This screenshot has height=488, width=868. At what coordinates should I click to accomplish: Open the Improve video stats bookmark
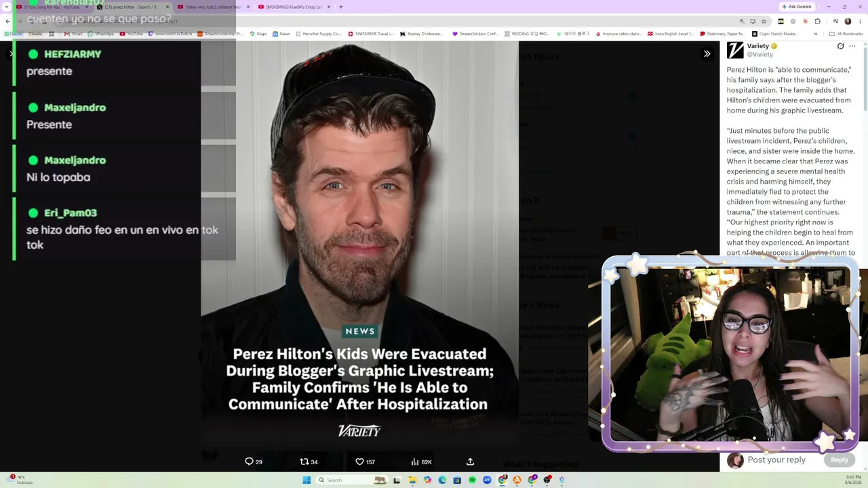[x=618, y=34]
